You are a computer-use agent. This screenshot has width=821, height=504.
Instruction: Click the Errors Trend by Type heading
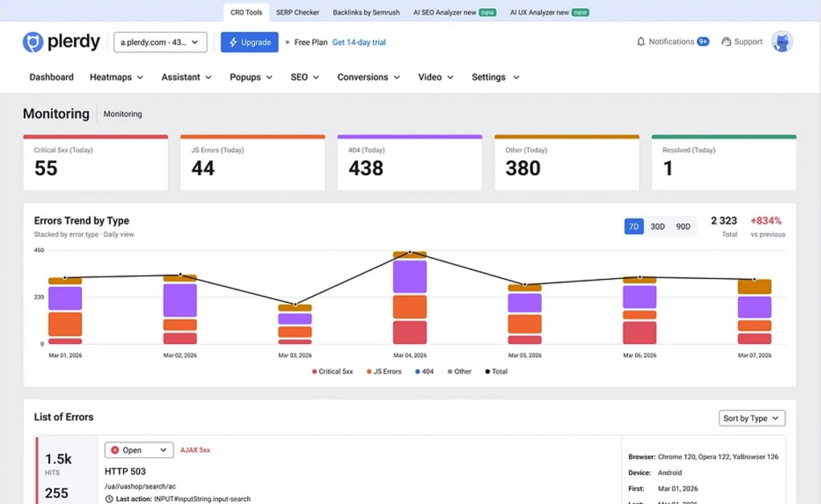pyautogui.click(x=81, y=221)
